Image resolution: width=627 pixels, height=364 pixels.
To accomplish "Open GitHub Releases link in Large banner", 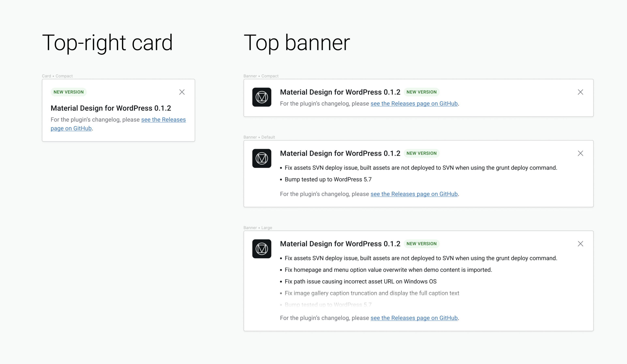I will pos(414,318).
